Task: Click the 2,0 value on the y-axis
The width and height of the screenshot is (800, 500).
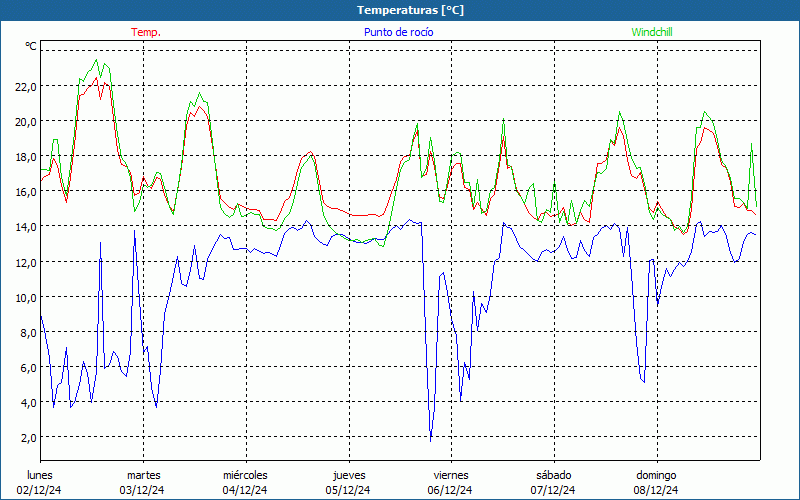Action: (x=28, y=438)
